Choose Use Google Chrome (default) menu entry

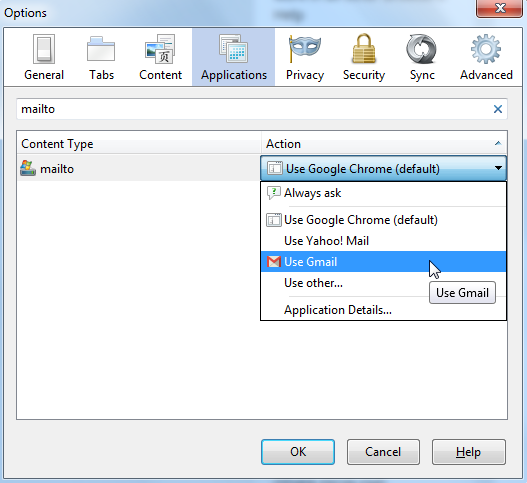(x=383, y=220)
